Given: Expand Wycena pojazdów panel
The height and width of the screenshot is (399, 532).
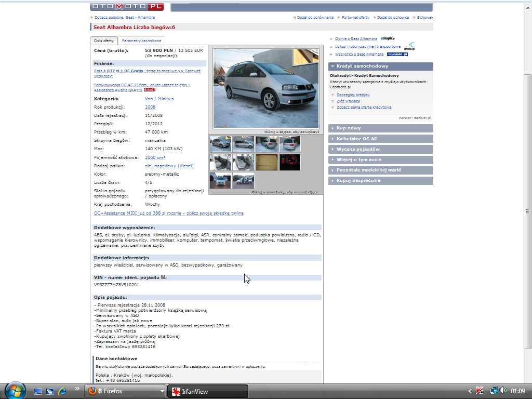Looking at the screenshot, I should [x=381, y=149].
